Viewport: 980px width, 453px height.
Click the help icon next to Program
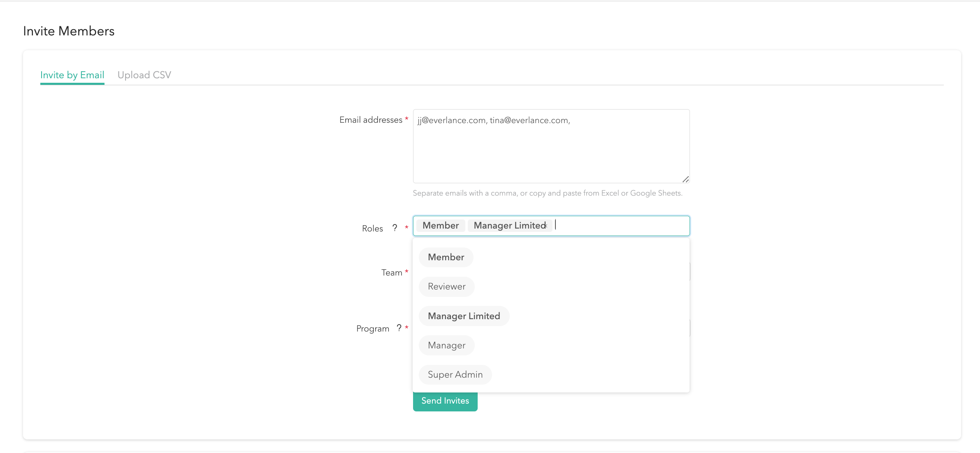tap(399, 328)
